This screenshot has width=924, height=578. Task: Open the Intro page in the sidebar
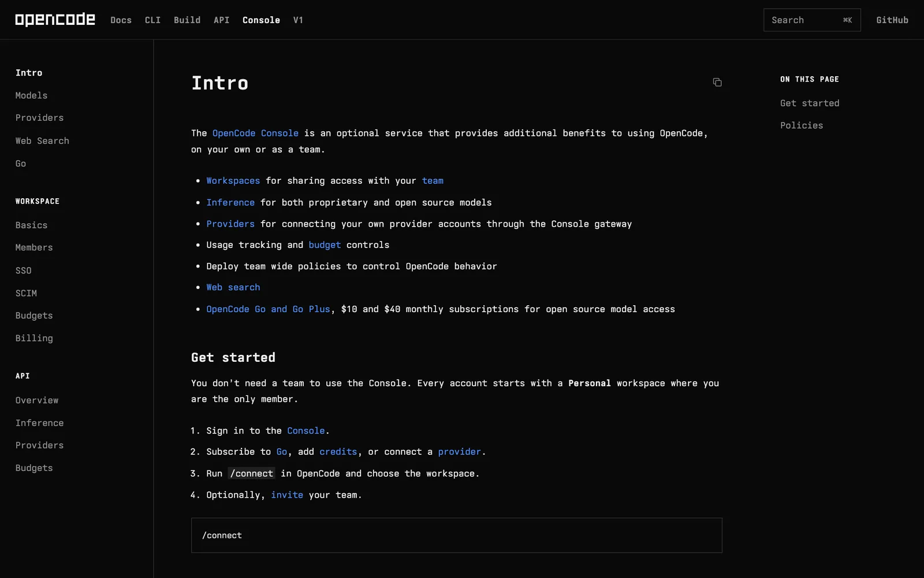click(x=29, y=73)
